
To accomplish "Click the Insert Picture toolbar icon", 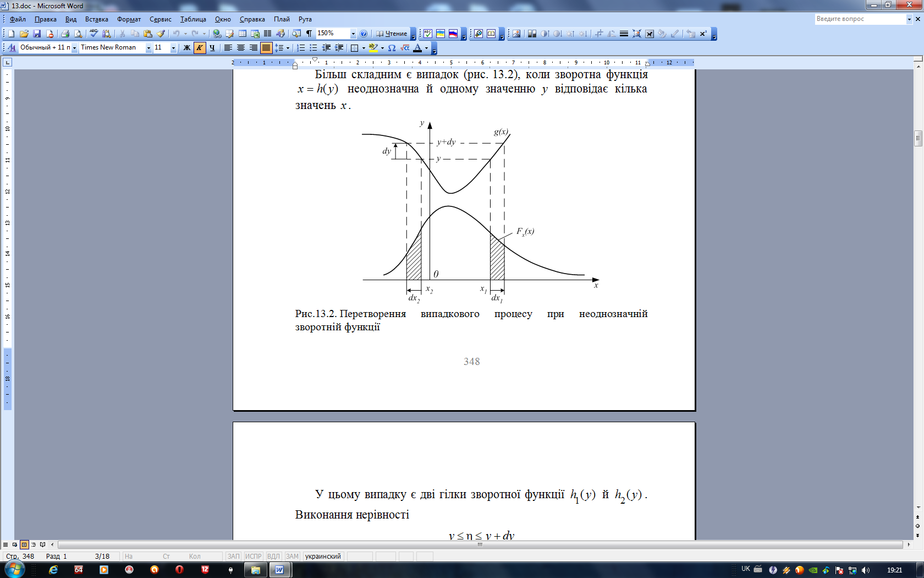I will click(x=516, y=34).
